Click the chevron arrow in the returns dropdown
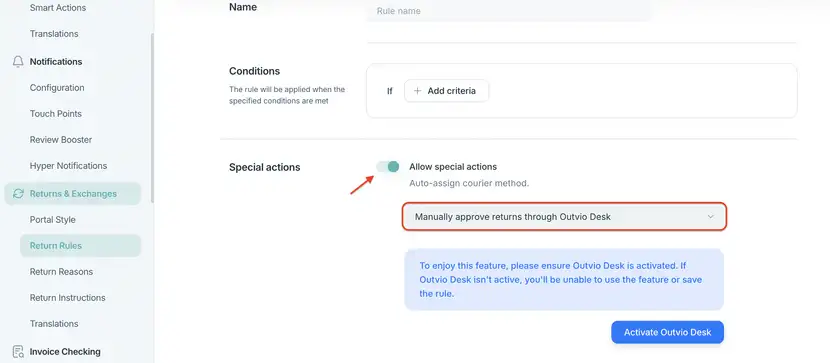 (x=710, y=216)
